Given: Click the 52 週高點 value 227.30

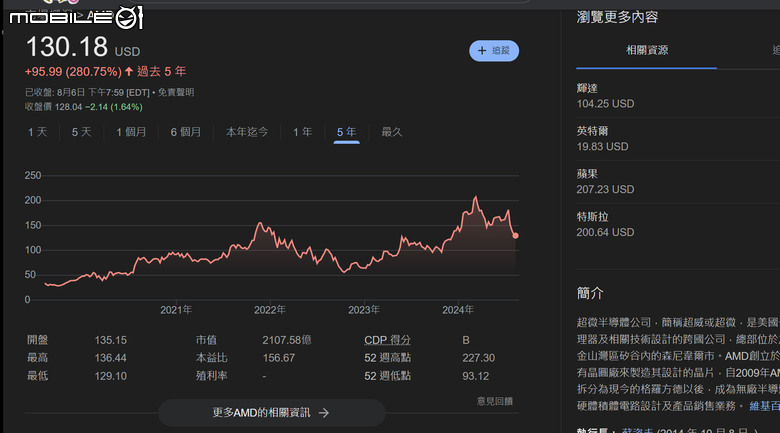Looking at the screenshot, I should (x=479, y=358).
